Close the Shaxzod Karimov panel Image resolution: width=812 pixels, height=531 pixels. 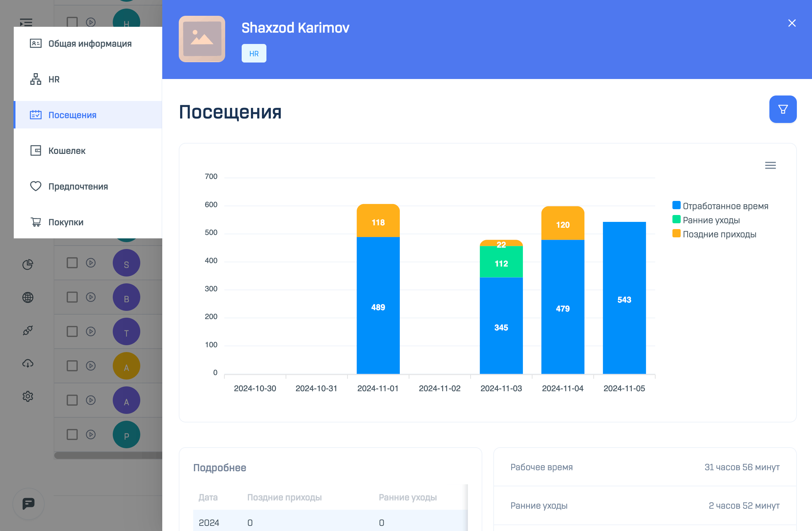click(x=792, y=23)
